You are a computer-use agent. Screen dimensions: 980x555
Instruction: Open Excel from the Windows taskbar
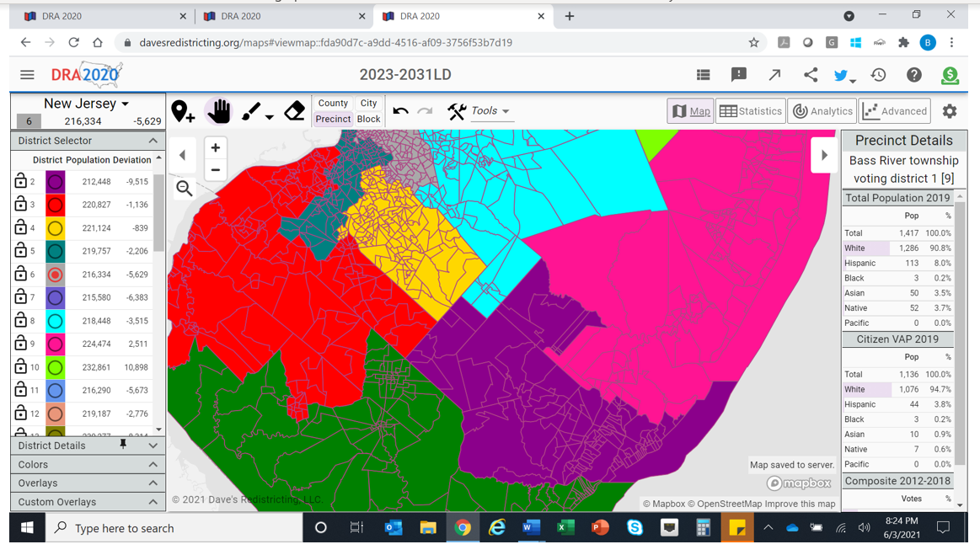tap(565, 528)
